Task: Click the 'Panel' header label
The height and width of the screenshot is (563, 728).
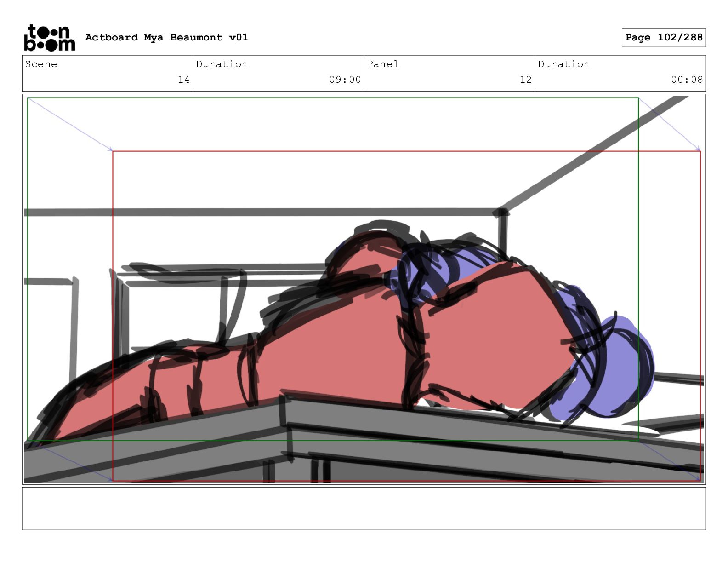Action: 382,64
